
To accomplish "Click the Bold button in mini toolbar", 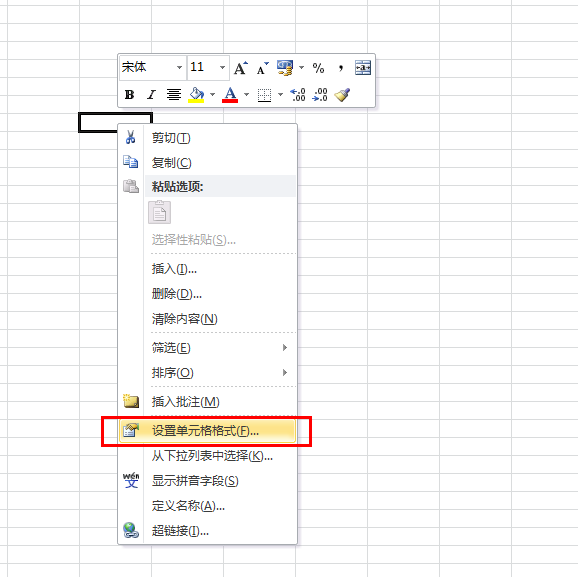I will click(x=129, y=95).
